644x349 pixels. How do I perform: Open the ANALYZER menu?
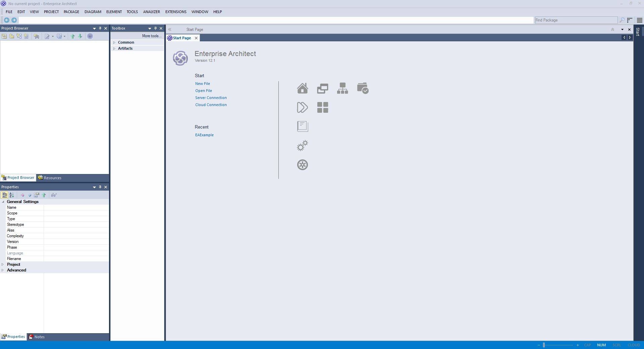tap(152, 12)
